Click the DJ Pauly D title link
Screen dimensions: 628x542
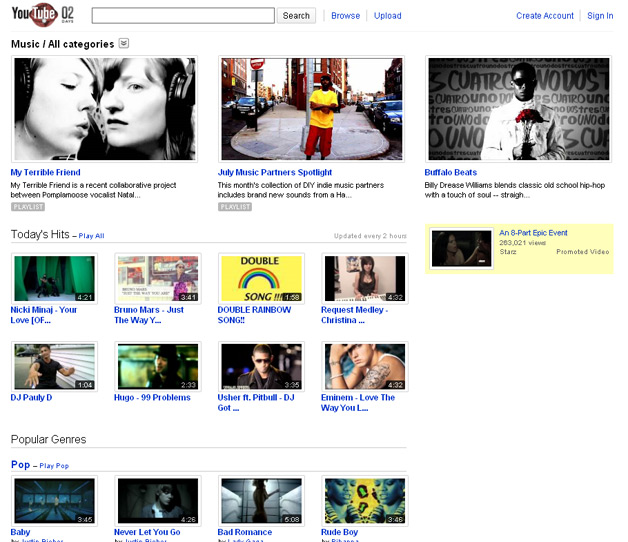31,397
